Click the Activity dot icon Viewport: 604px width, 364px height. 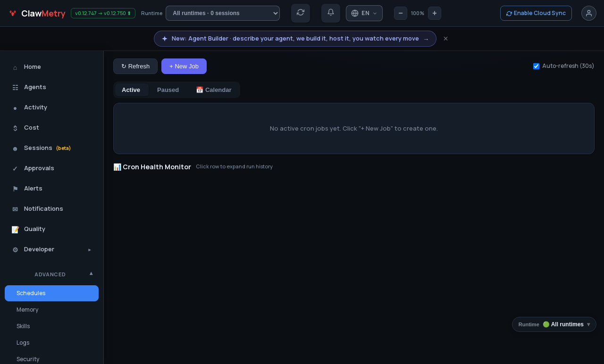pyautogui.click(x=15, y=108)
